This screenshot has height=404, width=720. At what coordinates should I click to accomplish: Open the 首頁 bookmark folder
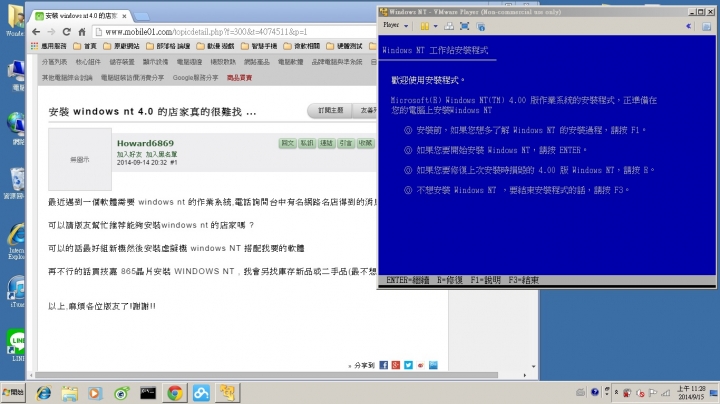click(x=85, y=46)
